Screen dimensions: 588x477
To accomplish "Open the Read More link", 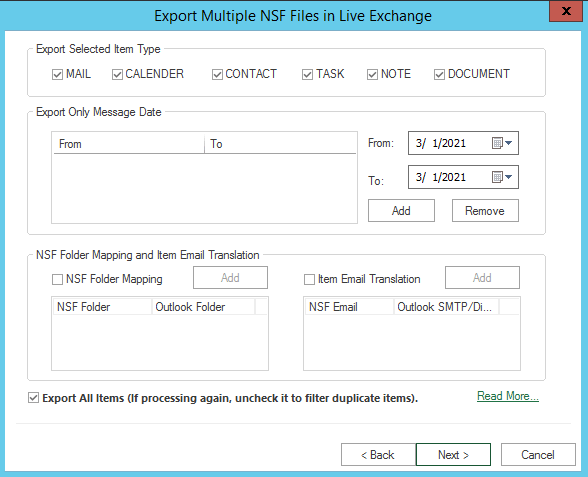I will 508,396.
